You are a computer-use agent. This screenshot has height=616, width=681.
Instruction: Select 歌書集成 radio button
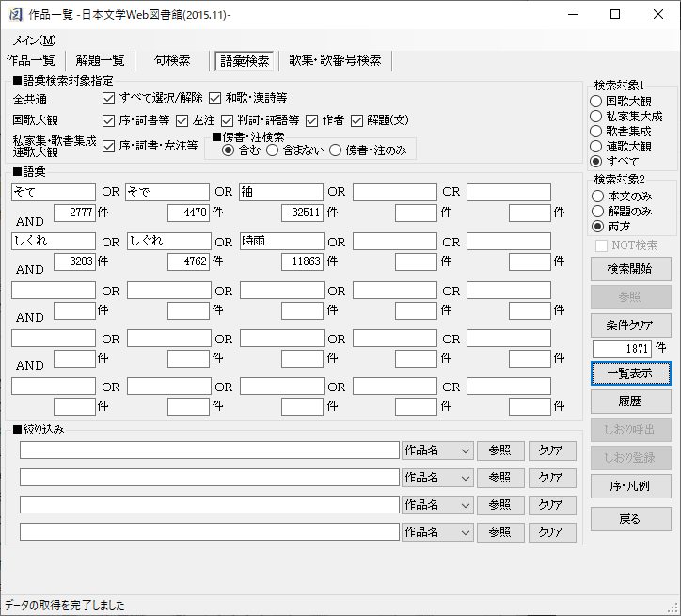pos(596,132)
